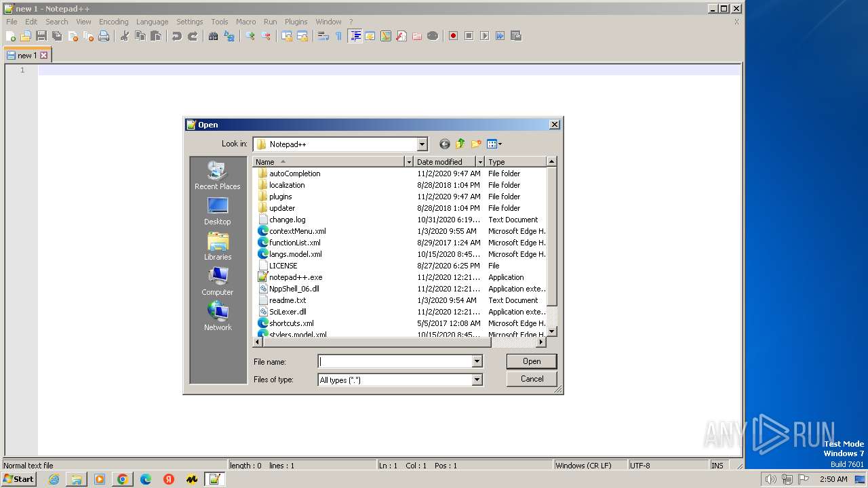The width and height of the screenshot is (868, 488).
Task: Open the Name column header dropdown arrow
Action: click(x=409, y=162)
